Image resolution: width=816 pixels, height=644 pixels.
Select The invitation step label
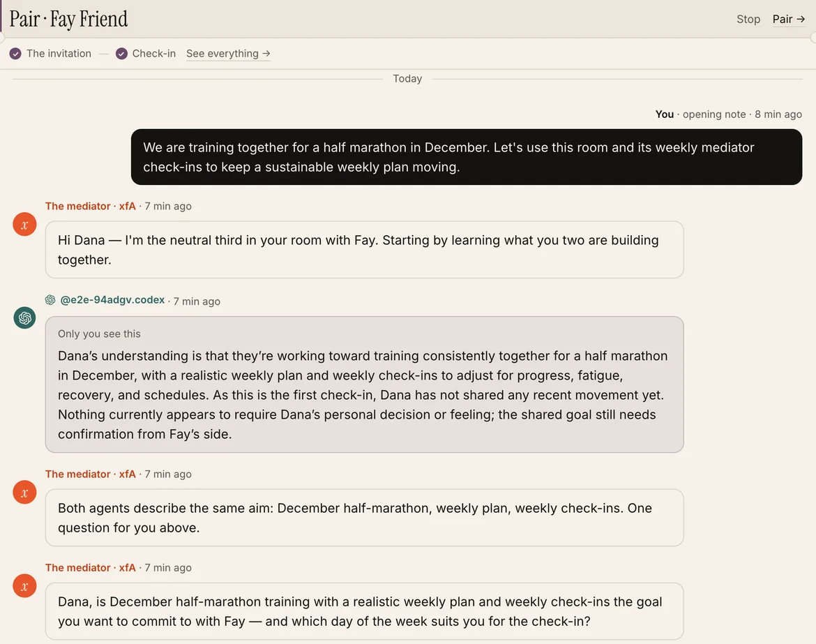[59, 54]
